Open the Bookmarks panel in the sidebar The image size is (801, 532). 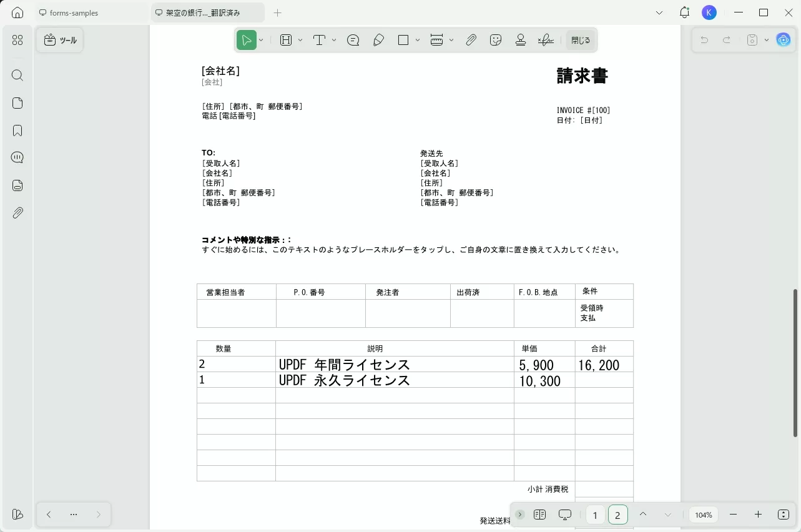tap(17, 130)
